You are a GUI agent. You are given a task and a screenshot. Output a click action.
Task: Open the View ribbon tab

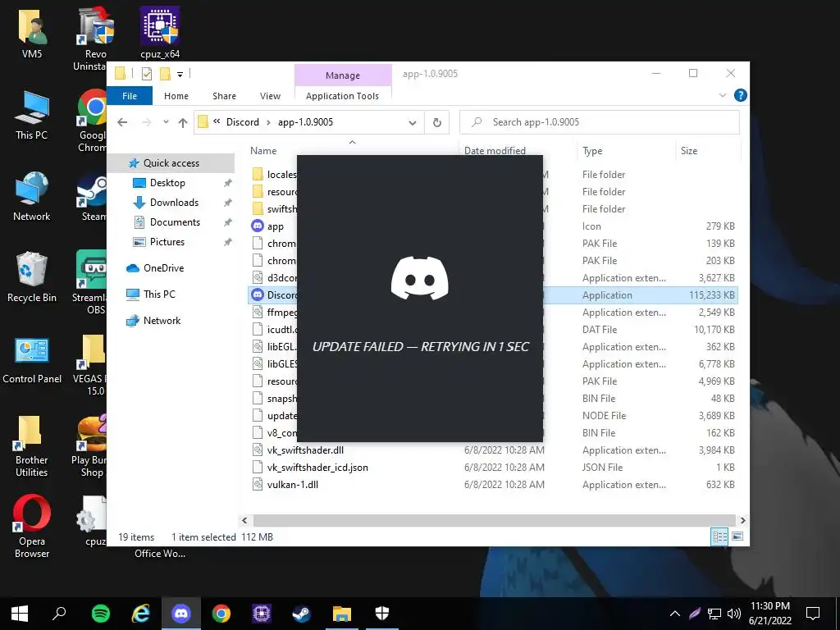[270, 96]
